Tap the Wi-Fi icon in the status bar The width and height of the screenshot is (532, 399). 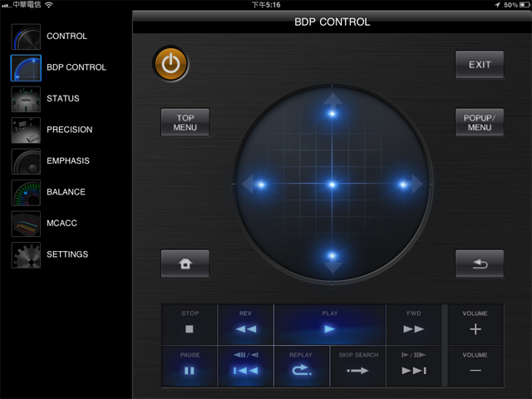pyautogui.click(x=49, y=5)
